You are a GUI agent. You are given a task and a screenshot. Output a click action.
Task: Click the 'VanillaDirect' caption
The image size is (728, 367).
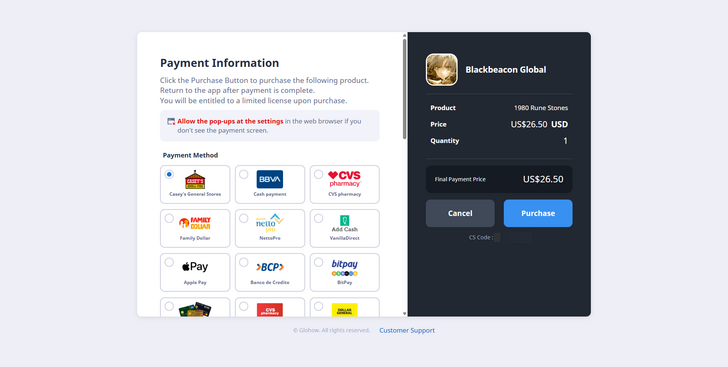344,238
